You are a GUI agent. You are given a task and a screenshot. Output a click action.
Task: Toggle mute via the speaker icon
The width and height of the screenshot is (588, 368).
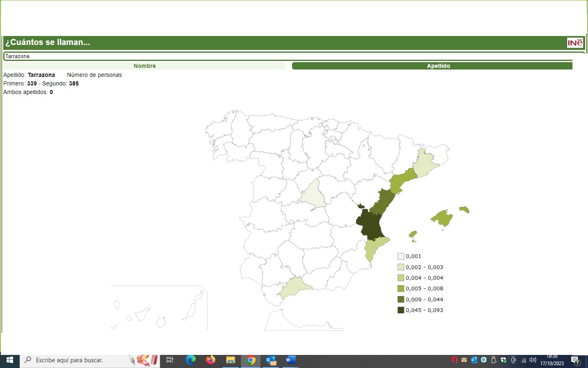tap(532, 360)
